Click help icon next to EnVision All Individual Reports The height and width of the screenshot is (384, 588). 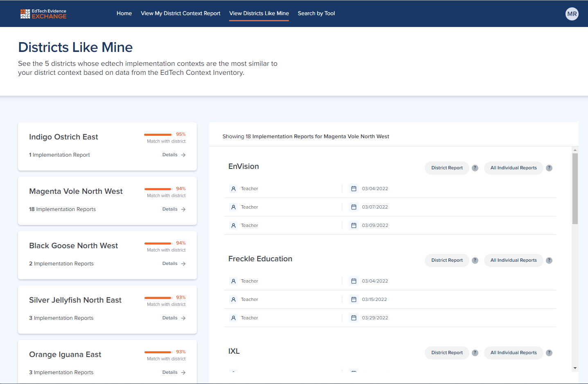(x=549, y=168)
